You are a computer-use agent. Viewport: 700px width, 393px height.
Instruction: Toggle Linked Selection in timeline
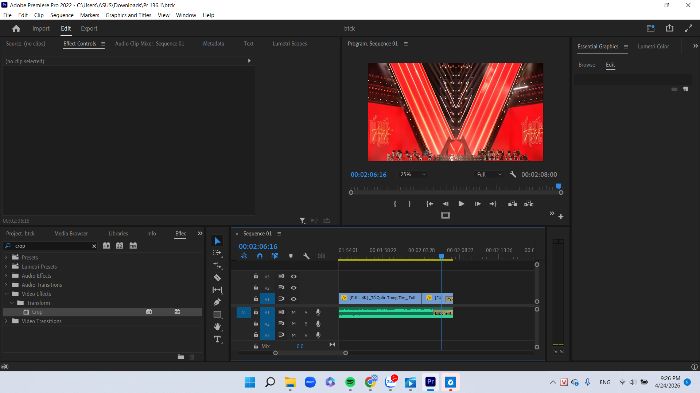[275, 256]
